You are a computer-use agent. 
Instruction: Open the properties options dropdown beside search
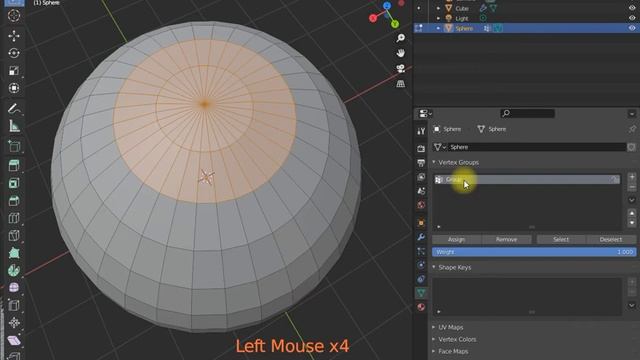(631, 114)
